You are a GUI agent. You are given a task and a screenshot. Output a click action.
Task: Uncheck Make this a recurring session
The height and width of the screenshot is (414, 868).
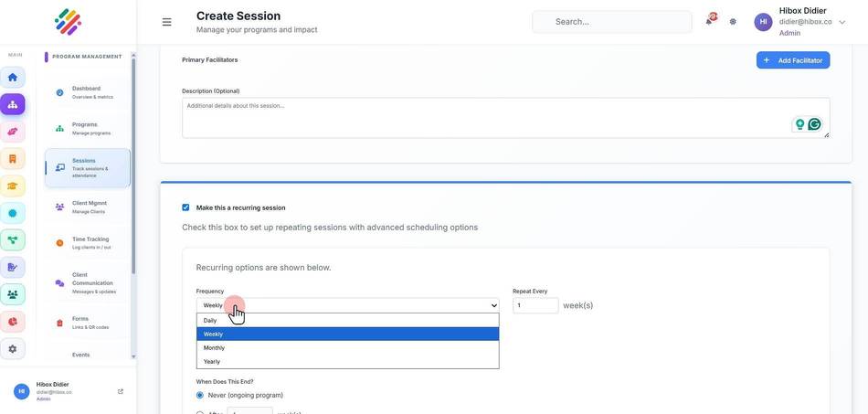185,207
